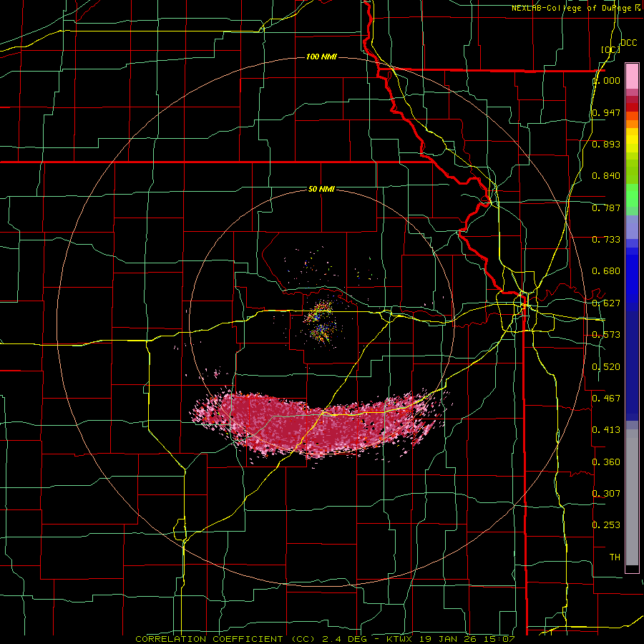The height and width of the screenshot is (644, 644).
Task: Click the 0.680 scale value
Action: pyautogui.click(x=606, y=271)
